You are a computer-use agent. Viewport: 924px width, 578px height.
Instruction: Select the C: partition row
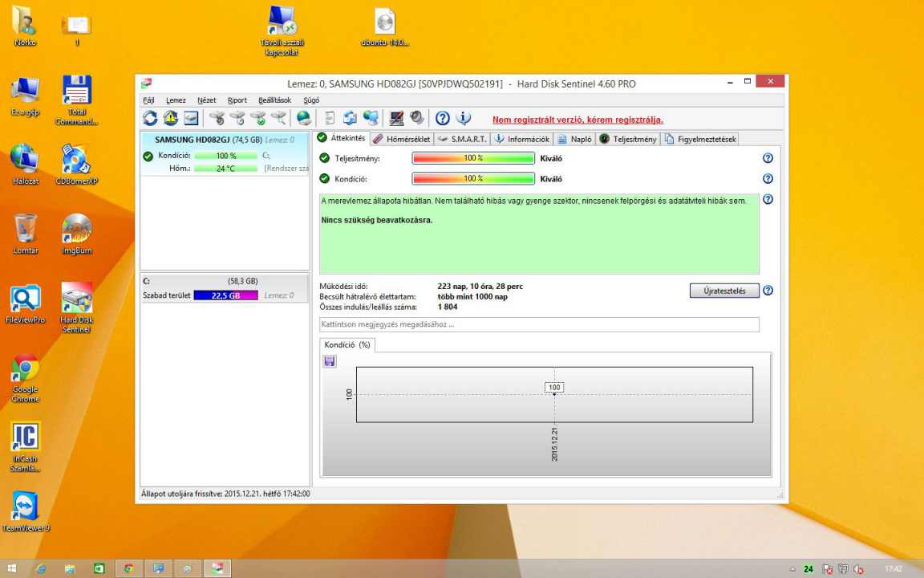pyautogui.click(x=225, y=288)
